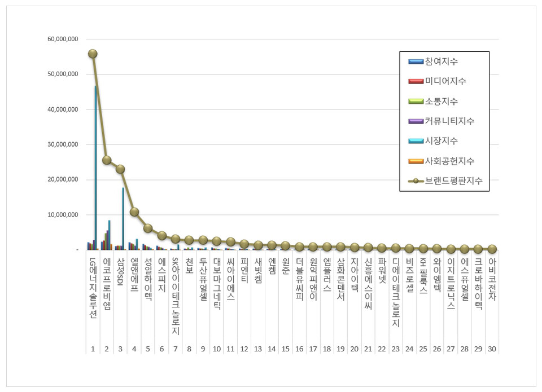Select the 시장지수 legend label text
Image resolution: width=542 pixels, height=392 pixels.
tap(442, 141)
